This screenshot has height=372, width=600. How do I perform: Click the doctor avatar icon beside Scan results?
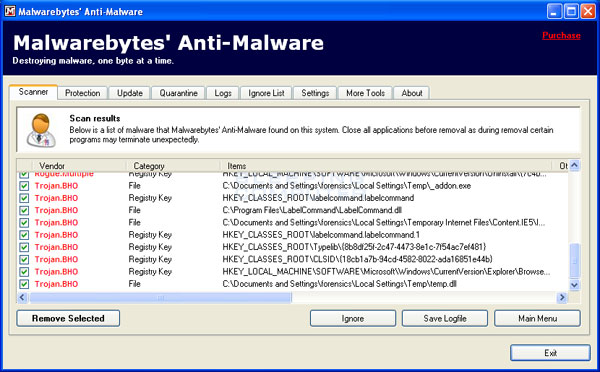tap(41, 130)
